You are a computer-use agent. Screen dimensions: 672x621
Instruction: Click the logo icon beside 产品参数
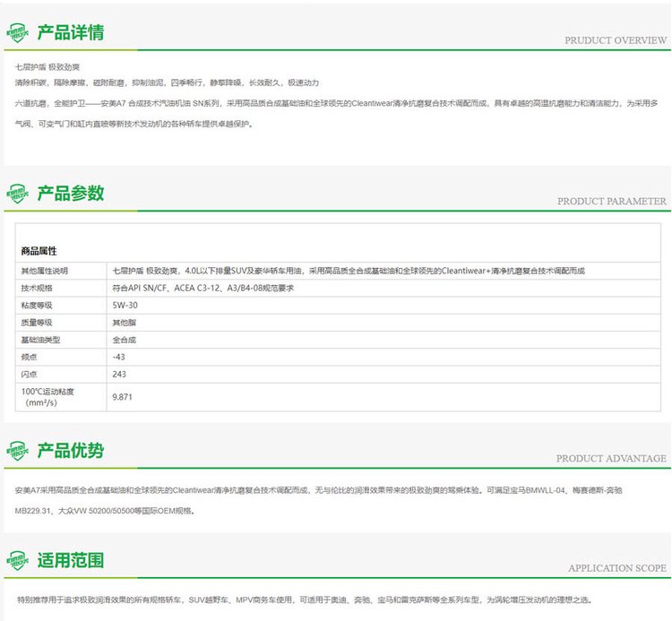coord(17,194)
